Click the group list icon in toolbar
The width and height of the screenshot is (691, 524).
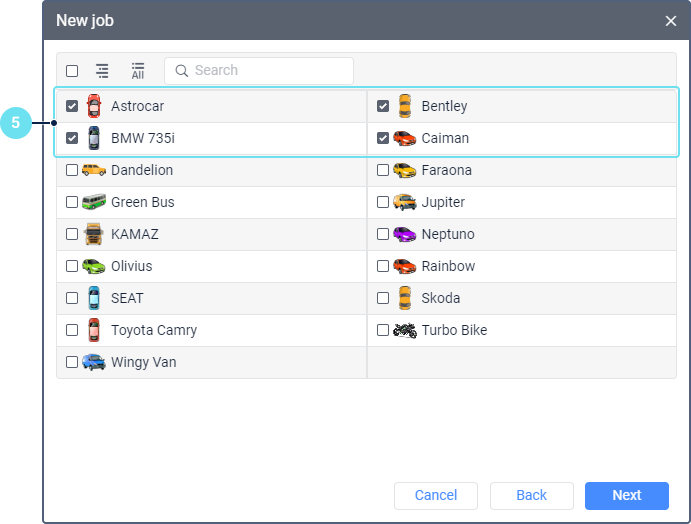(102, 70)
